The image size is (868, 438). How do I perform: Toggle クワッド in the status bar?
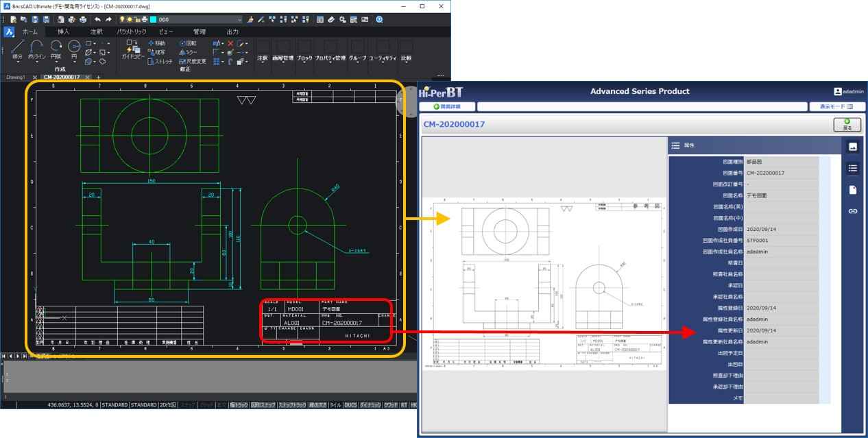(391, 405)
